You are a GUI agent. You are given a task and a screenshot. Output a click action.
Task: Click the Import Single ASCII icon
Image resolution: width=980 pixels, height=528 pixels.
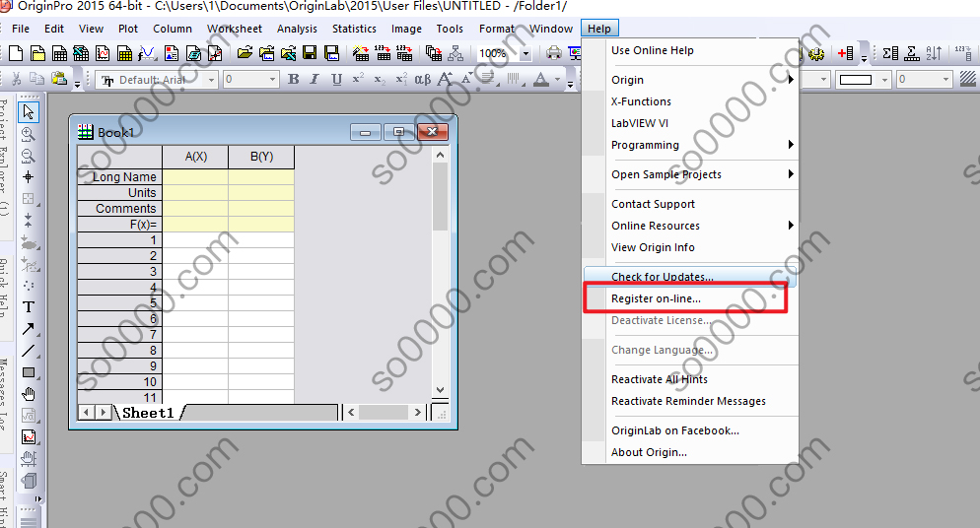click(x=383, y=53)
